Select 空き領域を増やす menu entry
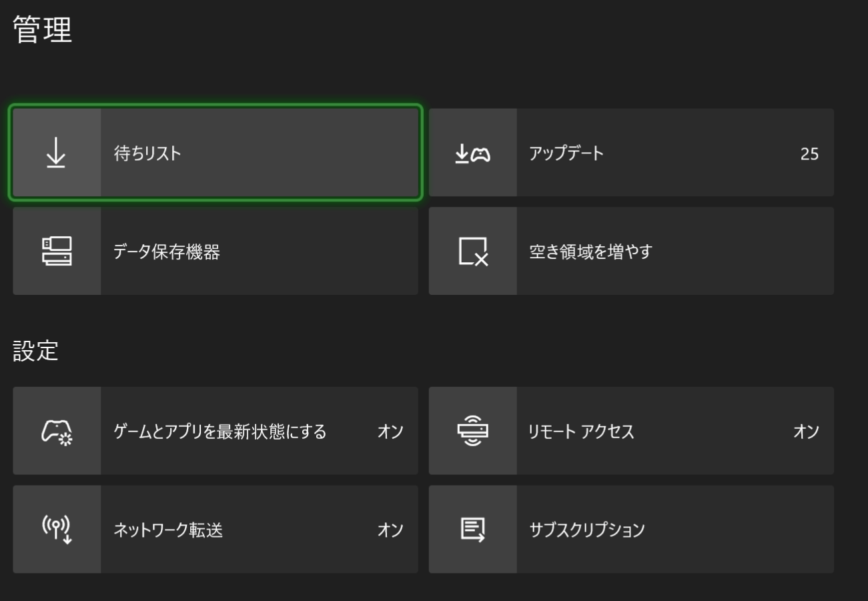 (x=590, y=252)
